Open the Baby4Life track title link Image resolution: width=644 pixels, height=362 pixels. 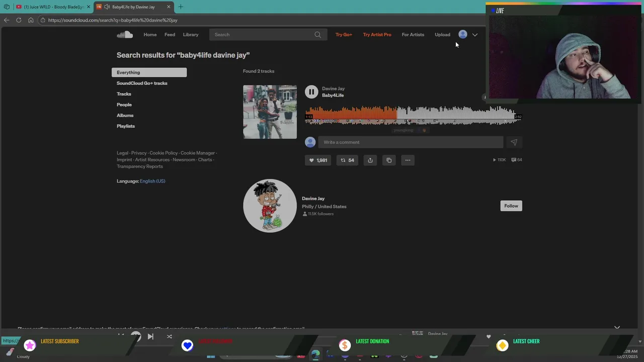(333, 95)
